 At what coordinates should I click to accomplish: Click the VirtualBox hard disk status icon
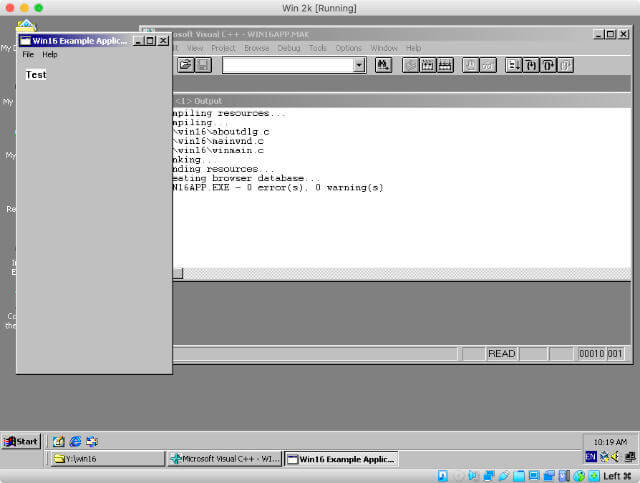tap(443, 476)
